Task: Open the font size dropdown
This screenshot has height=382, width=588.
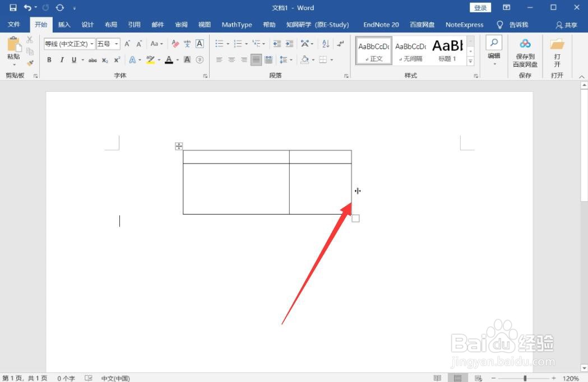Action: point(117,44)
